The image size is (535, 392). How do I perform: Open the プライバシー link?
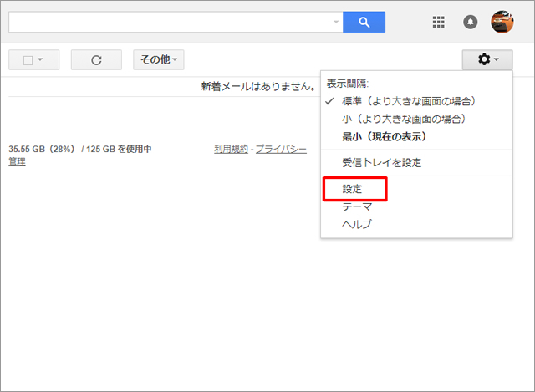(x=281, y=149)
